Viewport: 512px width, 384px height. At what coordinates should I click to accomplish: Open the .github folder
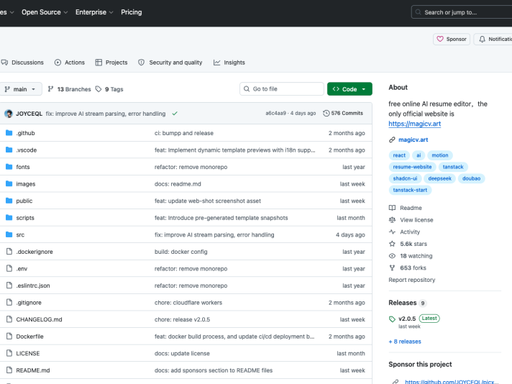(x=25, y=133)
